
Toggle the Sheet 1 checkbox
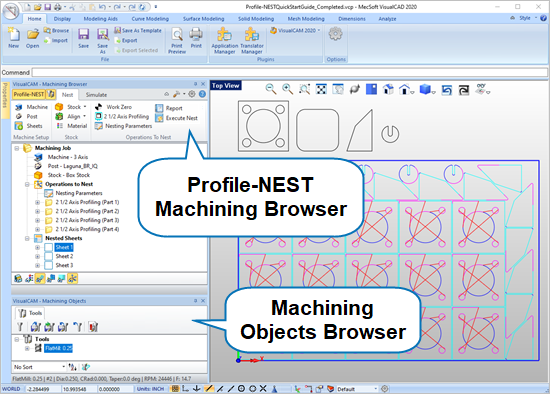pos(48,247)
